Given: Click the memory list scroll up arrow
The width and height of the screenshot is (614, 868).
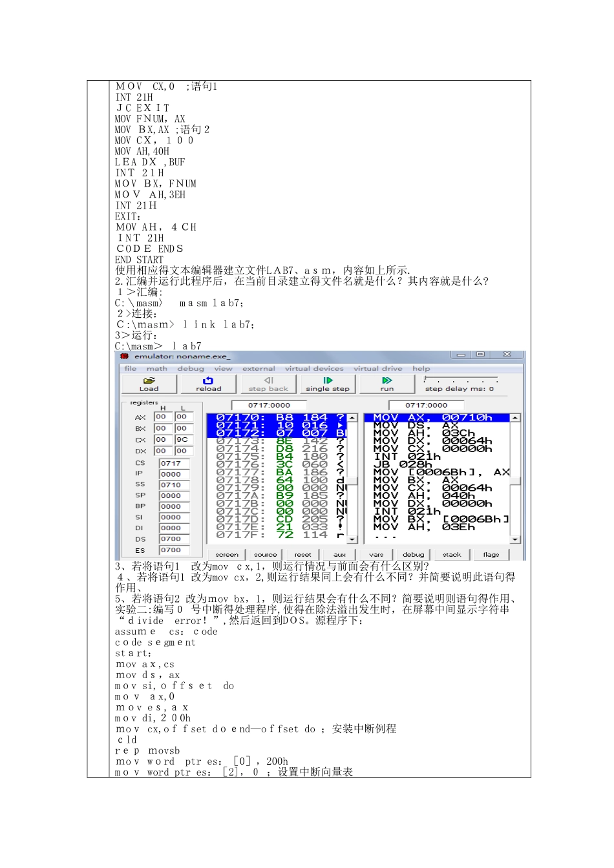Looking at the screenshot, I should [352, 418].
